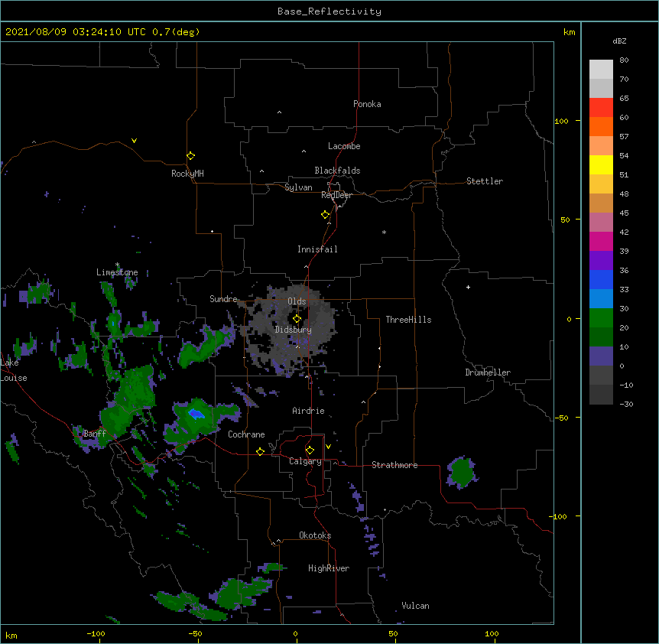The image size is (659, 644).
Task: Pick the blue 33-36 dBZ legend swatch
Action: tap(601, 279)
